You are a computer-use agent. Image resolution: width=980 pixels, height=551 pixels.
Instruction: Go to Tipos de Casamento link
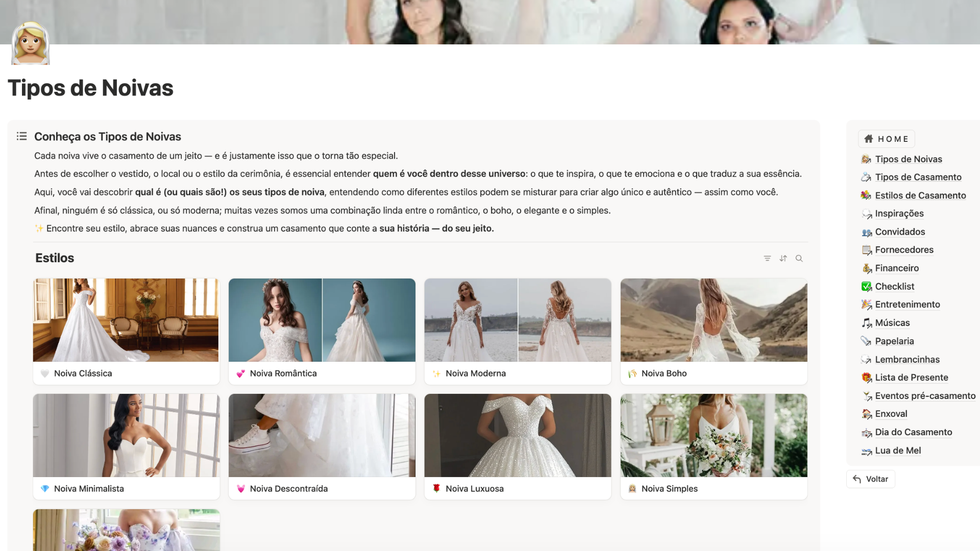[x=918, y=177]
